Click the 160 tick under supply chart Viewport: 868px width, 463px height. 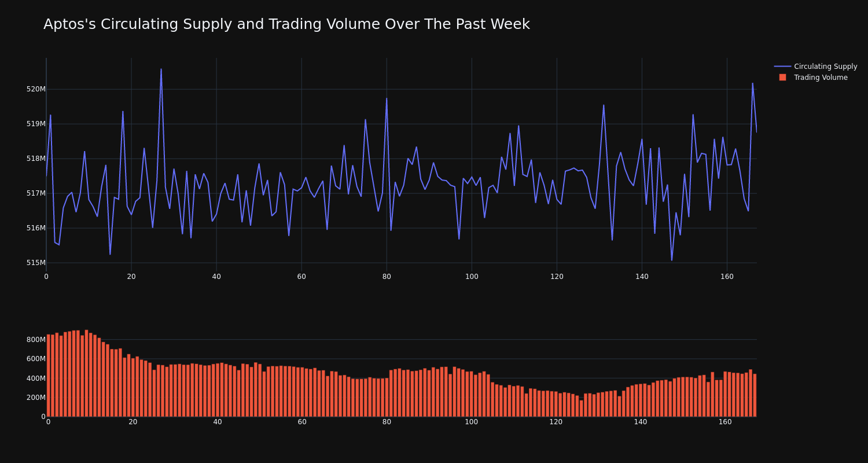tap(727, 277)
